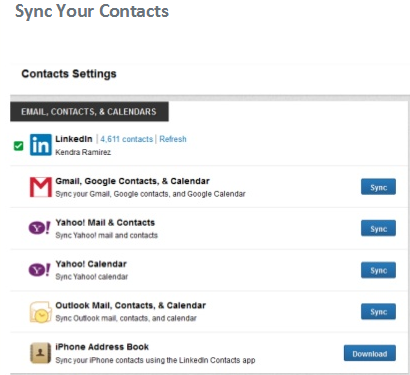Screen dimensions: 410x375
Task: Click the Gmail, Google Contacts, & Calendar title
Action: pyautogui.click(x=132, y=181)
